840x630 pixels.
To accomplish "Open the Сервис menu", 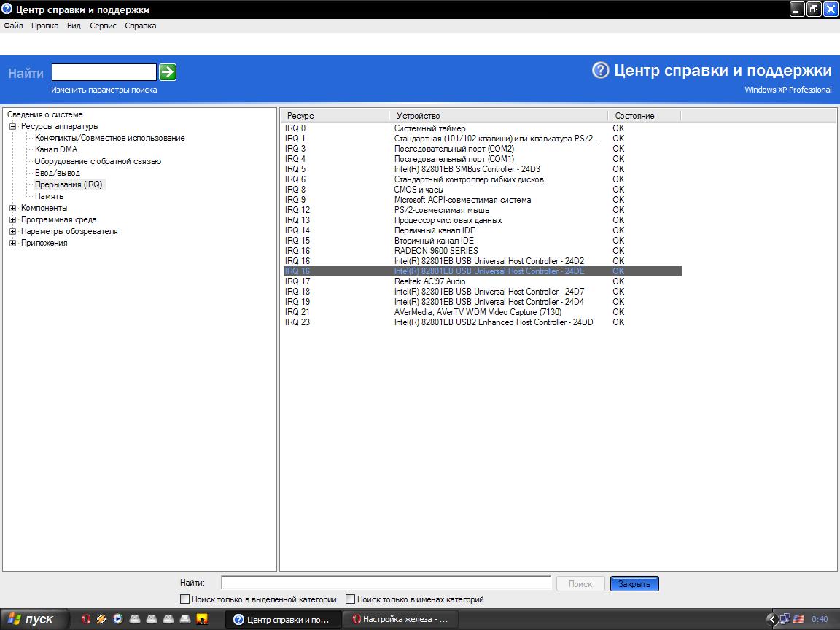I will coord(103,26).
